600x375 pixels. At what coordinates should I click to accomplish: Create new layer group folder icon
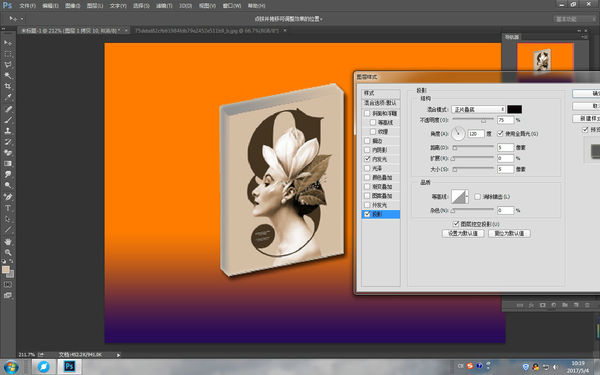click(x=565, y=305)
